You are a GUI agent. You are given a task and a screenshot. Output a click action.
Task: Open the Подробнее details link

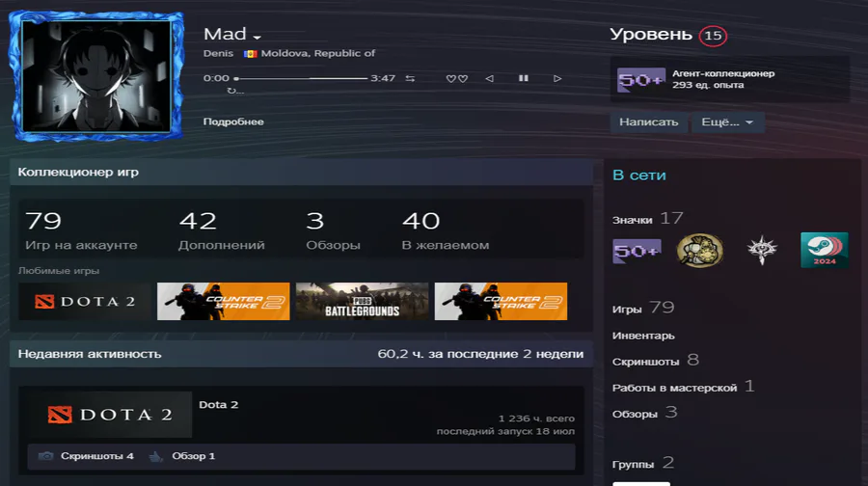[x=233, y=121]
